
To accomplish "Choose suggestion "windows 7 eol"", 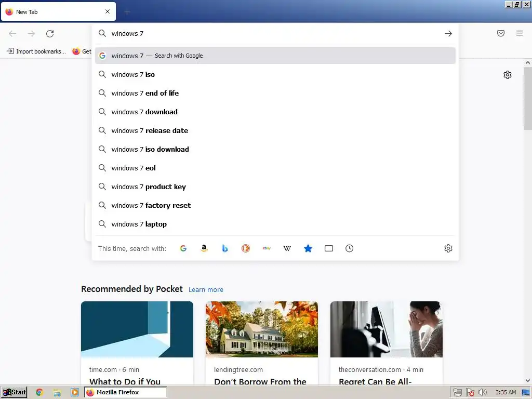I will 275,168.
